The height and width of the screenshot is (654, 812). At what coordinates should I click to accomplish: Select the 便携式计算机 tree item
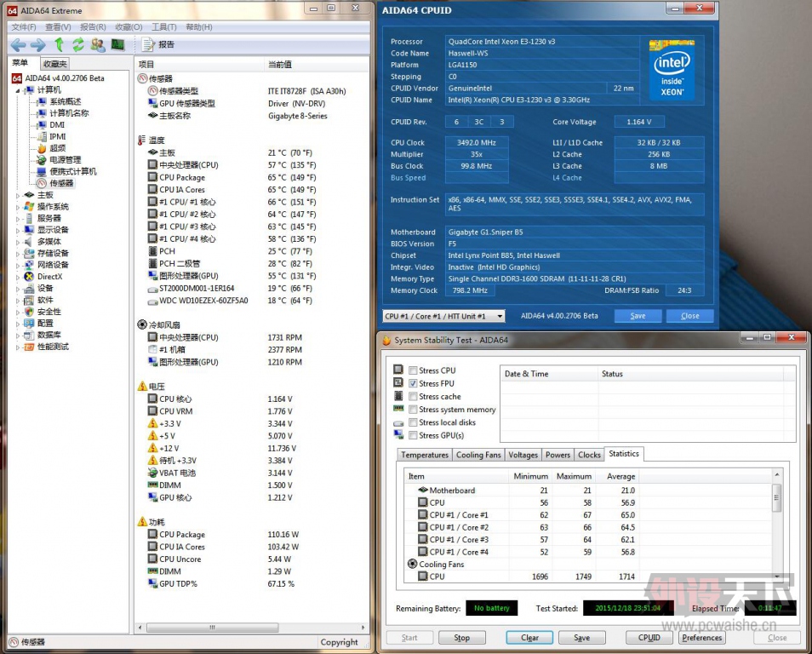tap(73, 171)
